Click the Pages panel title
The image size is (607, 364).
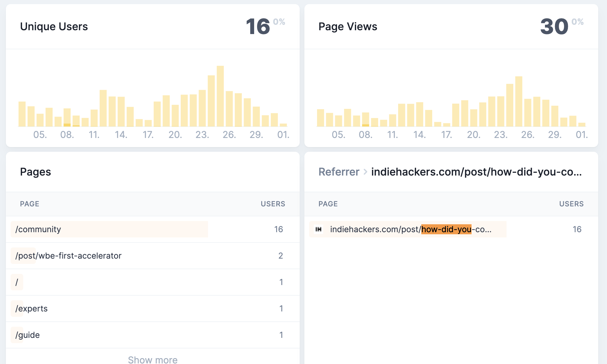coord(35,172)
